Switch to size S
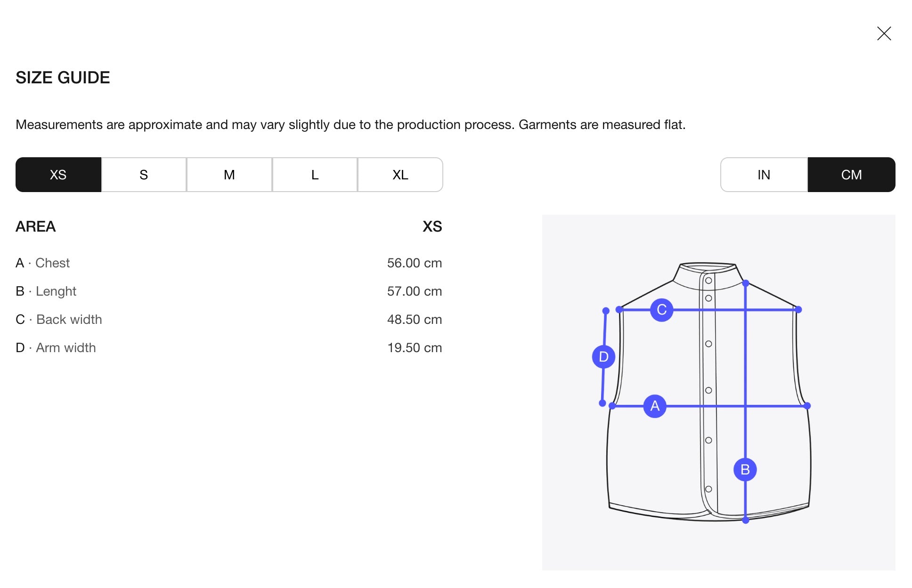The width and height of the screenshot is (912, 588). [144, 175]
